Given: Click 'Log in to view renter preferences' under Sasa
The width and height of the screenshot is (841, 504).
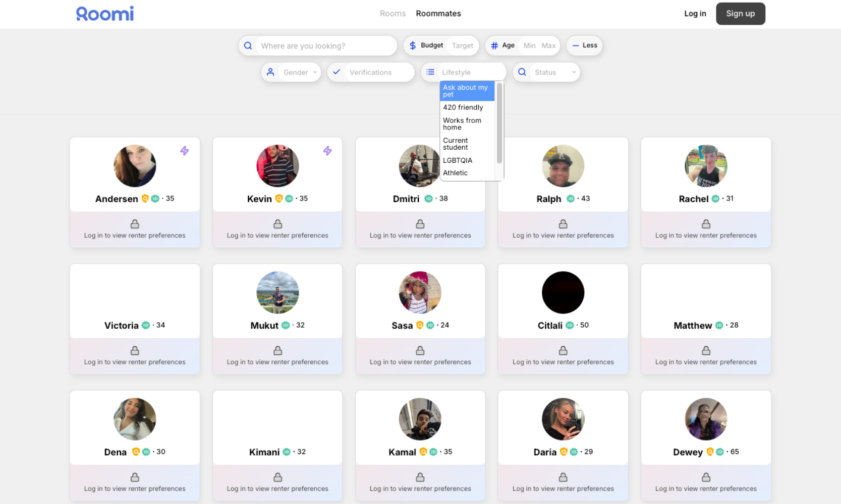Looking at the screenshot, I should 420,362.
